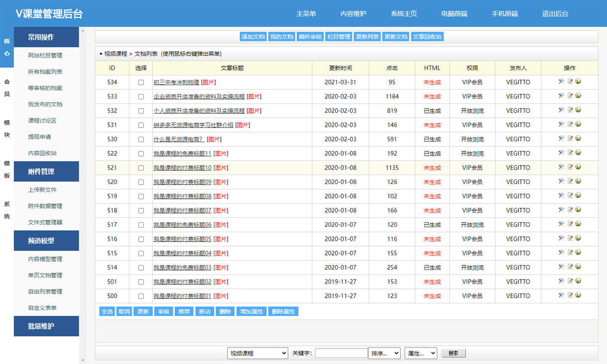607x364 pixels.
Task: Open 内容维护 in the top navigation
Action: pyautogui.click(x=353, y=14)
